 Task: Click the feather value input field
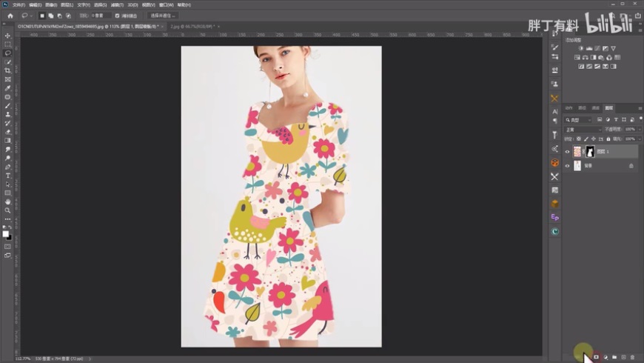101,16
